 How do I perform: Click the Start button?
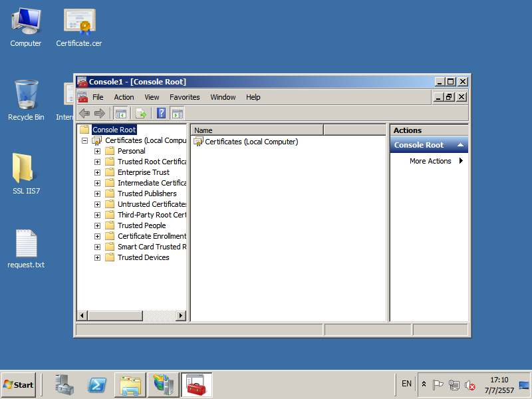[x=19, y=384]
